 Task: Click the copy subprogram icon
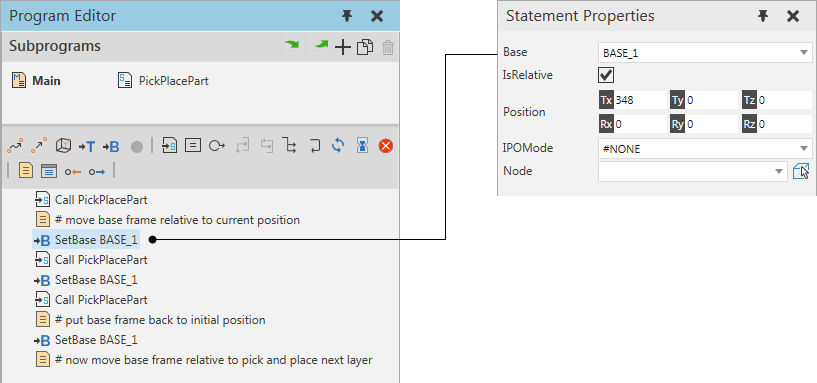coord(365,47)
